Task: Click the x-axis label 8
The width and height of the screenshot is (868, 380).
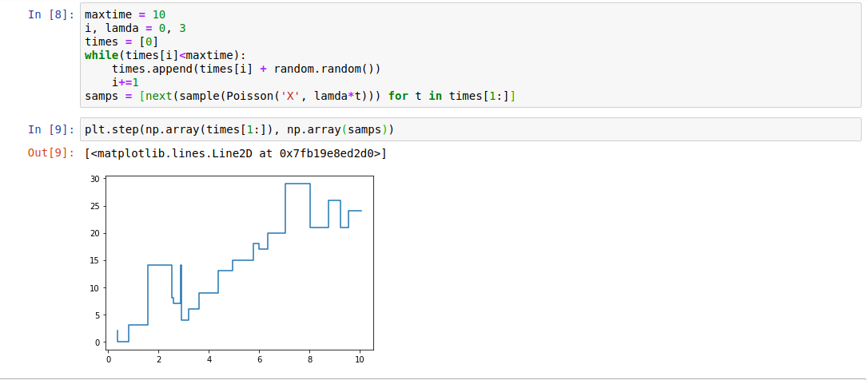Action: pos(310,359)
